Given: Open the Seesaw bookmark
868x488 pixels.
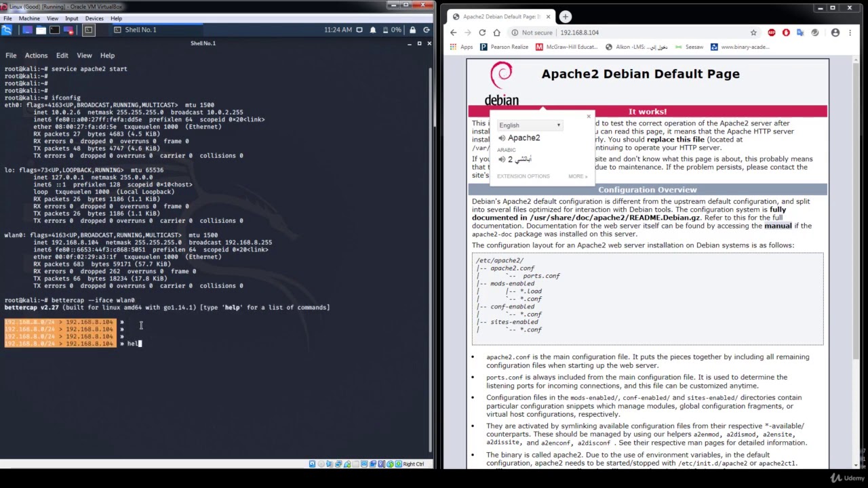Looking at the screenshot, I should point(689,47).
